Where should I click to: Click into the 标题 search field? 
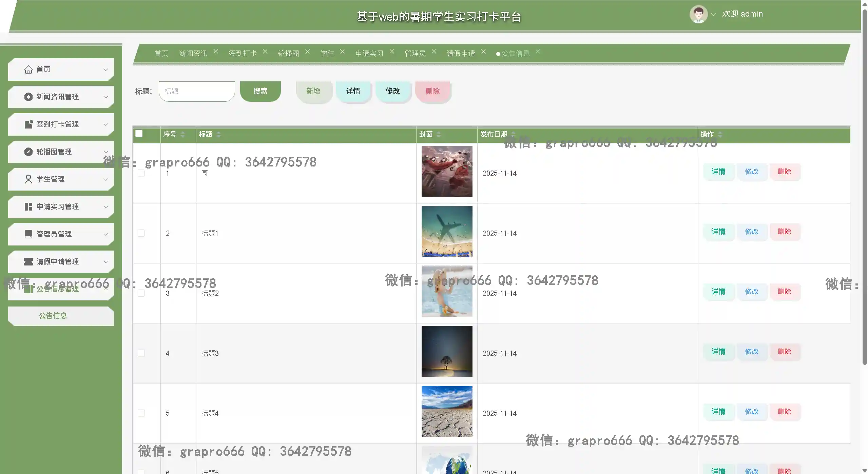197,91
